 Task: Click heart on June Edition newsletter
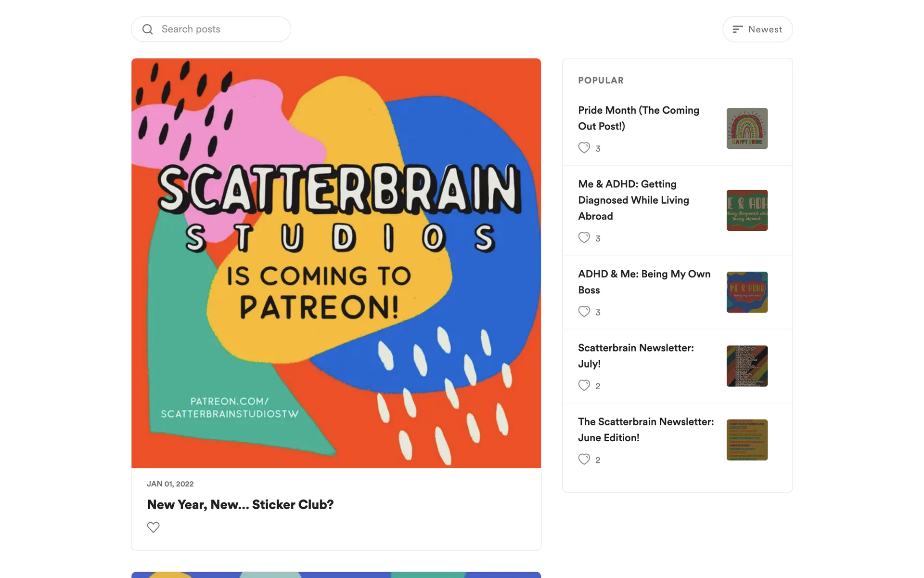click(x=584, y=459)
